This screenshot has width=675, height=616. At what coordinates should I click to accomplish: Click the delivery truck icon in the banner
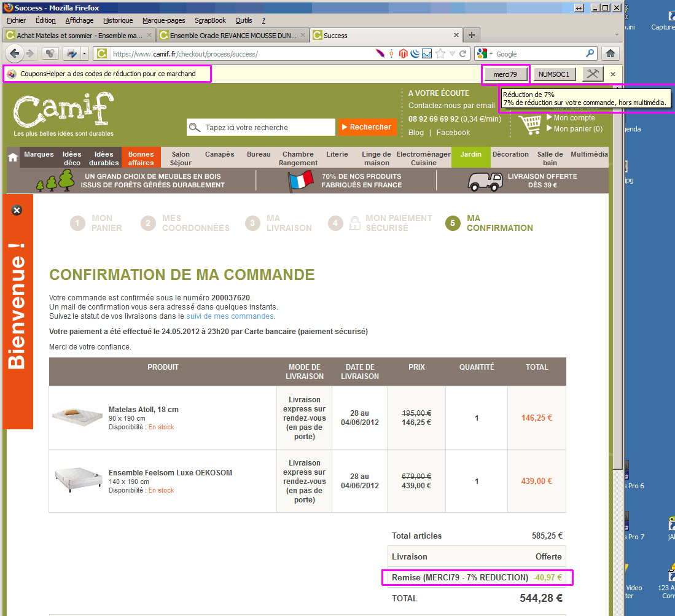[485, 181]
